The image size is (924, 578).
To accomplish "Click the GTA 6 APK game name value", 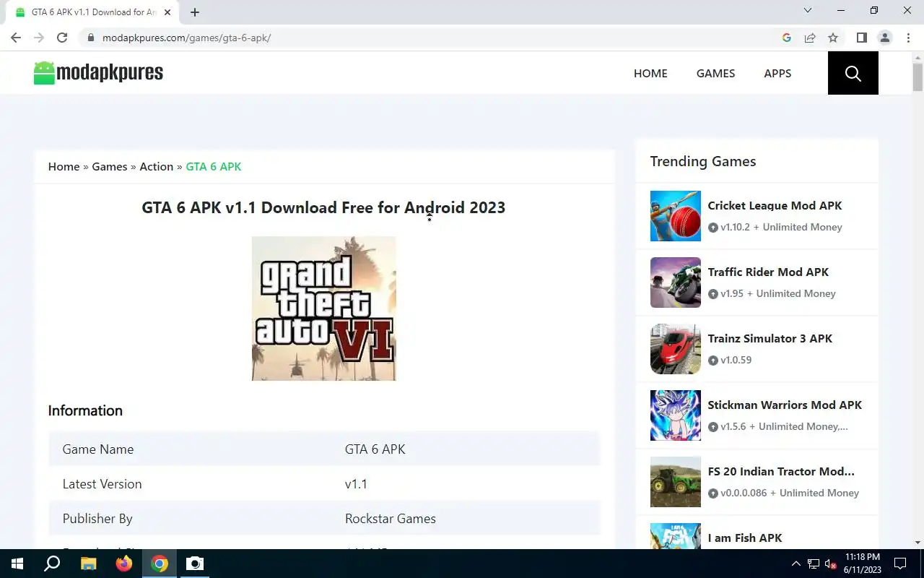I will pos(375,449).
